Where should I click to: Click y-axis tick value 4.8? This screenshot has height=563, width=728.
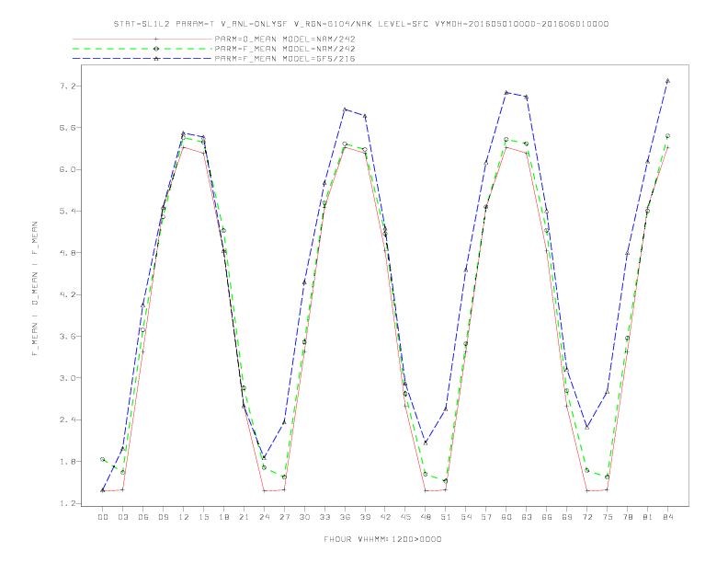coord(66,253)
